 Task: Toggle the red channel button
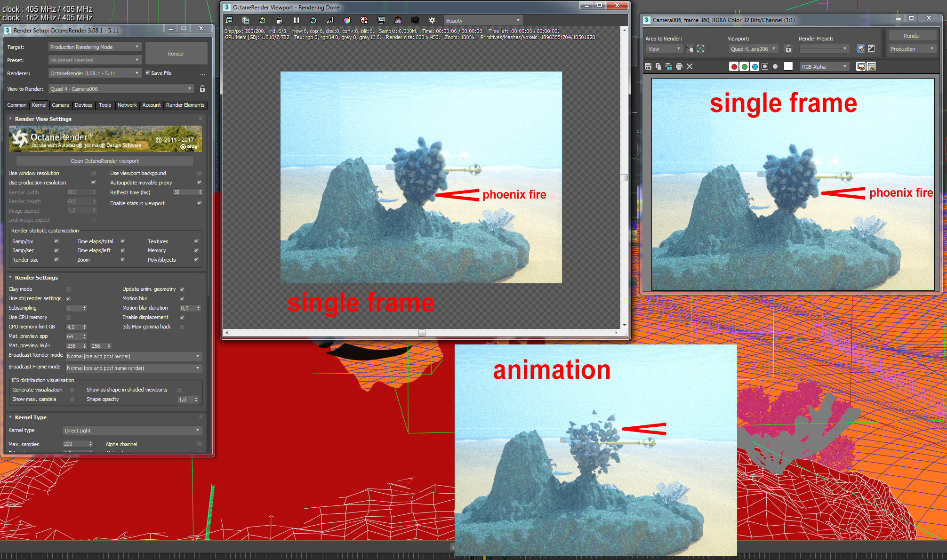click(733, 66)
